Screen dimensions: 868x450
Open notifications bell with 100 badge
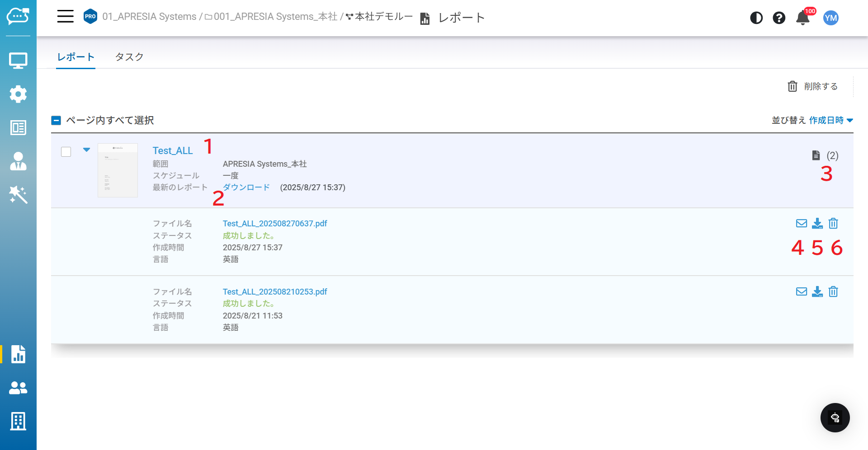803,18
